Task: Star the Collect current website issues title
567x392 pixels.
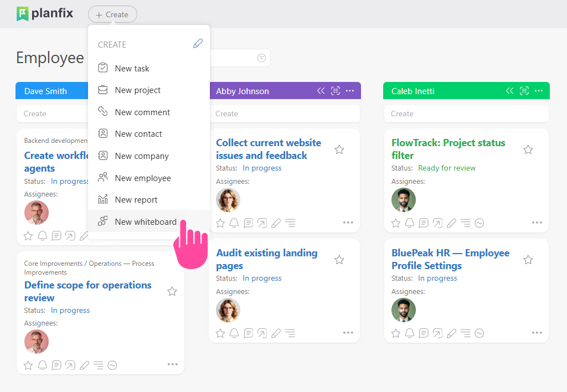Action: [339, 149]
